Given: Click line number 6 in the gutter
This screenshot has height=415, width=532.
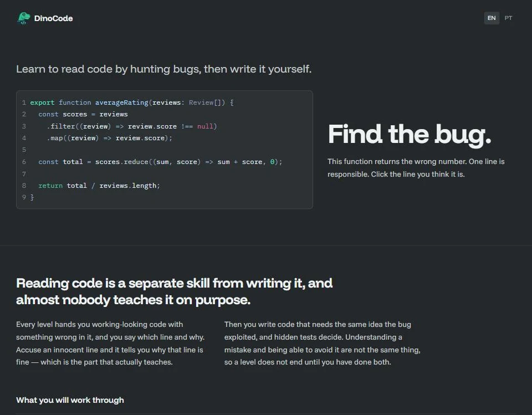Looking at the screenshot, I should (24, 162).
